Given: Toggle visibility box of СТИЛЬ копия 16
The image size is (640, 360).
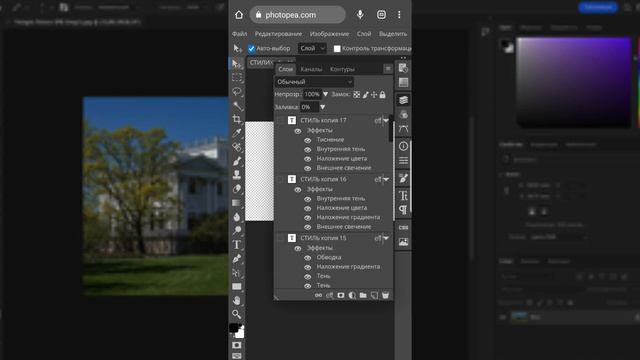Looking at the screenshot, I should tap(280, 179).
